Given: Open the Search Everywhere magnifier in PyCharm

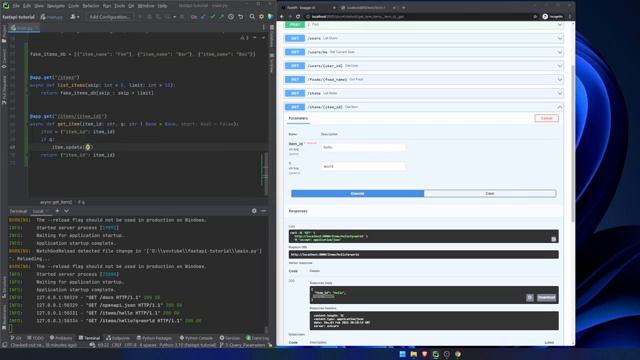Looking at the screenshot, I should click(x=252, y=17).
